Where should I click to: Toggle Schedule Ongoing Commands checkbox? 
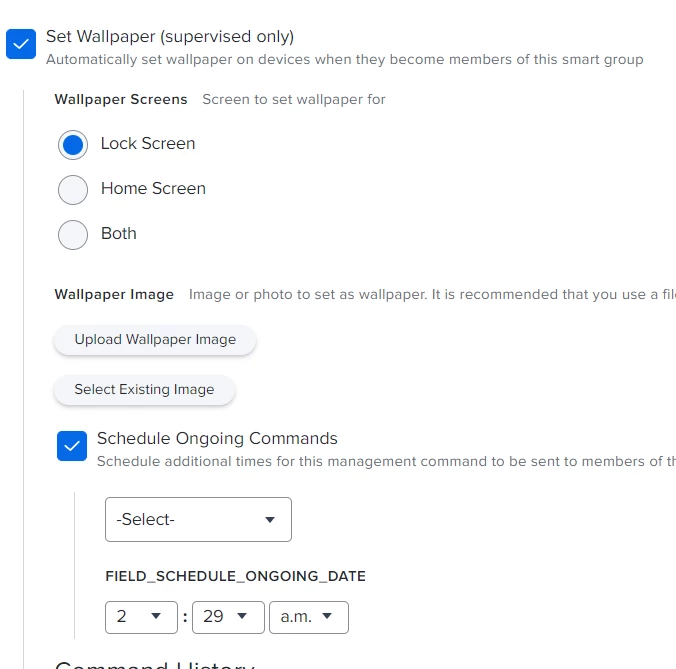coord(72,446)
